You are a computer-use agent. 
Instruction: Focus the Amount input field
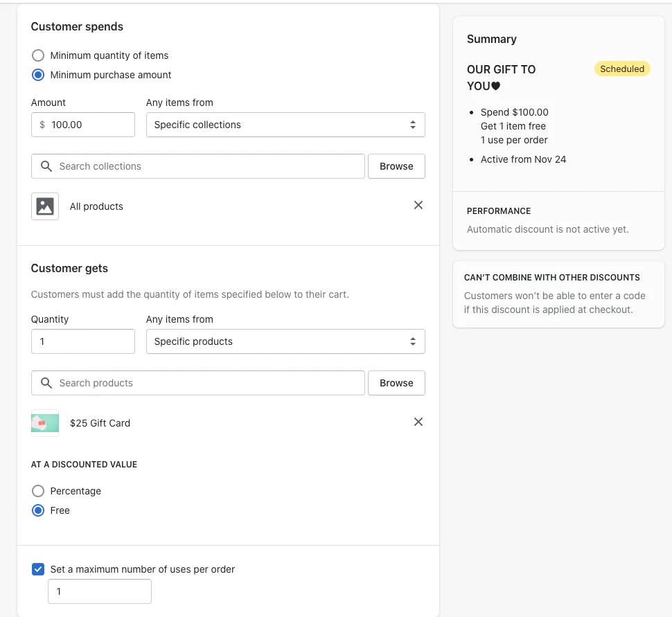pyautogui.click(x=90, y=125)
